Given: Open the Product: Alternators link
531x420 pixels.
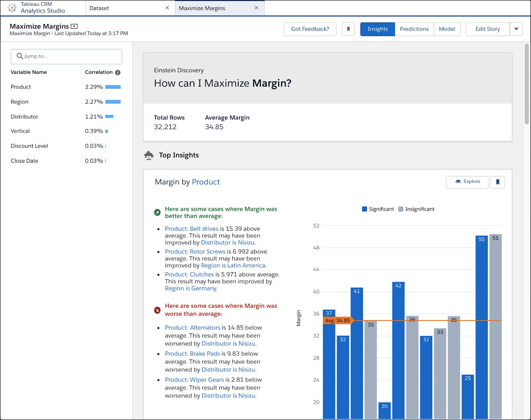Looking at the screenshot, I should (x=192, y=328).
